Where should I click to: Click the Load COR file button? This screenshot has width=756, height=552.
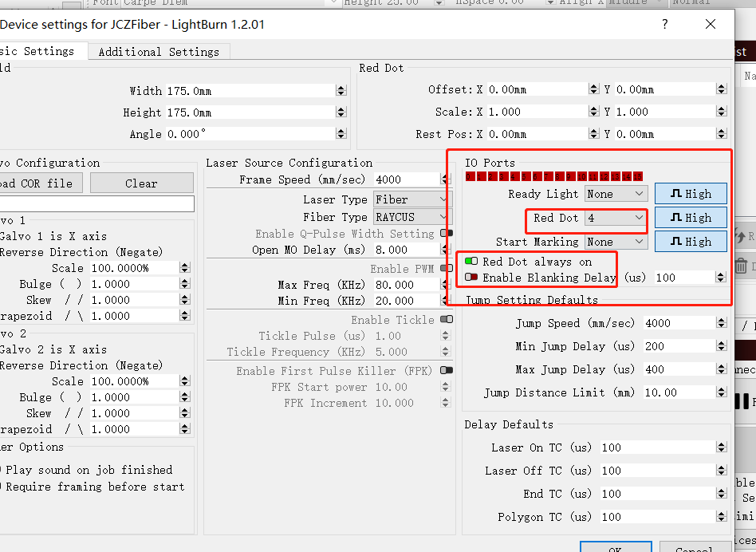pos(38,183)
